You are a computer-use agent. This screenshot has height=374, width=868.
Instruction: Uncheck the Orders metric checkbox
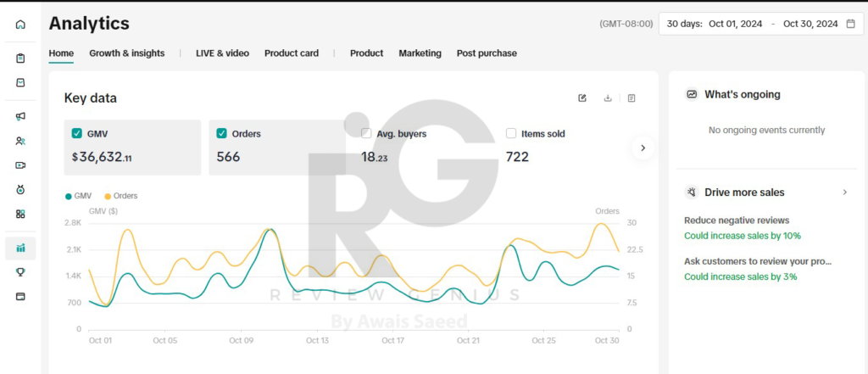[222, 133]
